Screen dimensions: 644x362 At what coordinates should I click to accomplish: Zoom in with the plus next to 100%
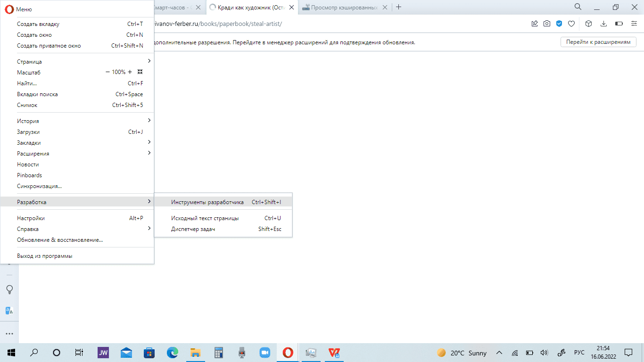tap(130, 72)
